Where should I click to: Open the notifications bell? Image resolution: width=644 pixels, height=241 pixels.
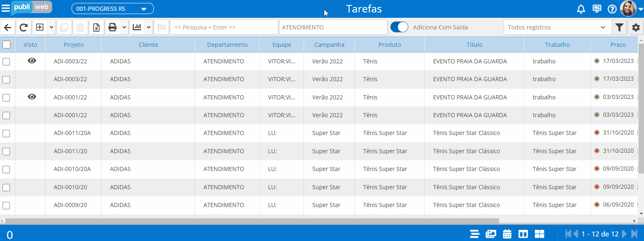click(x=581, y=9)
